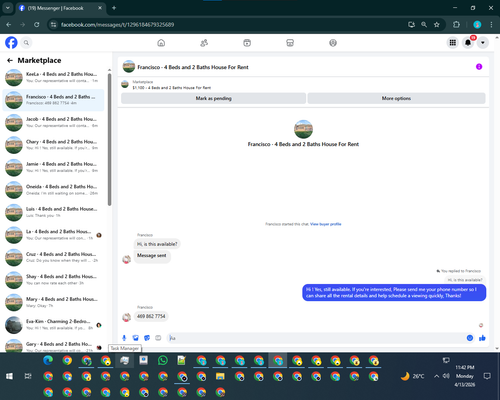Launch WhatsApp from the taskbar

(x=163, y=361)
